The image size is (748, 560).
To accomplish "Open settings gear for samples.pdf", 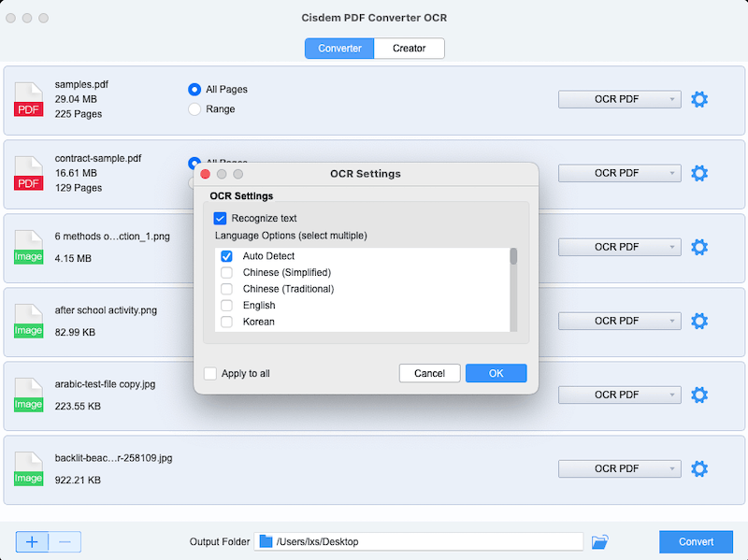I will [x=699, y=99].
